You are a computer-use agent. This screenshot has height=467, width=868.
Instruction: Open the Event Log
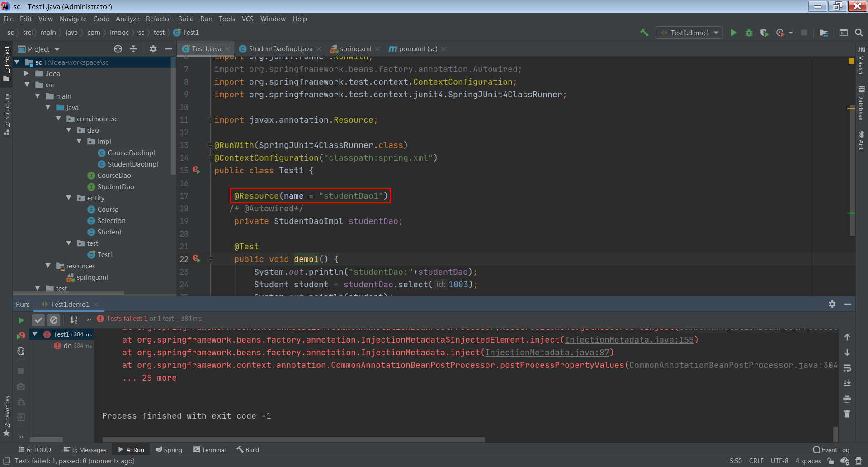831,450
